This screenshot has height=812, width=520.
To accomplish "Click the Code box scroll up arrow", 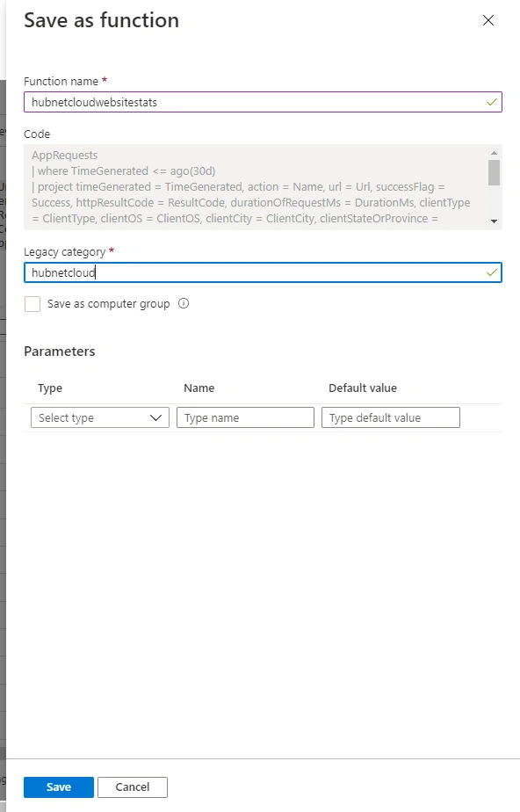I will coord(494,153).
